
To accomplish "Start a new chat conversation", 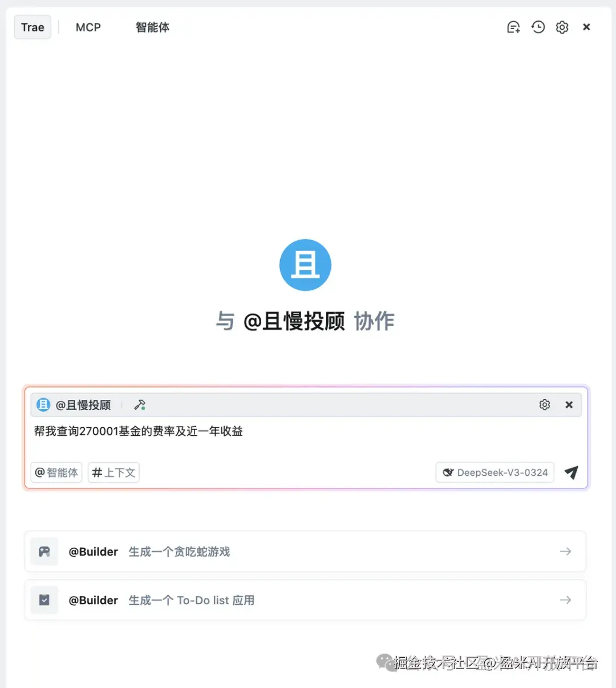I will point(513,27).
